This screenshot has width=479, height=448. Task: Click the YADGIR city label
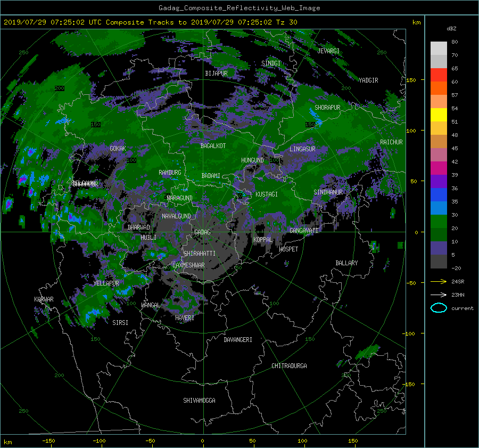click(368, 80)
